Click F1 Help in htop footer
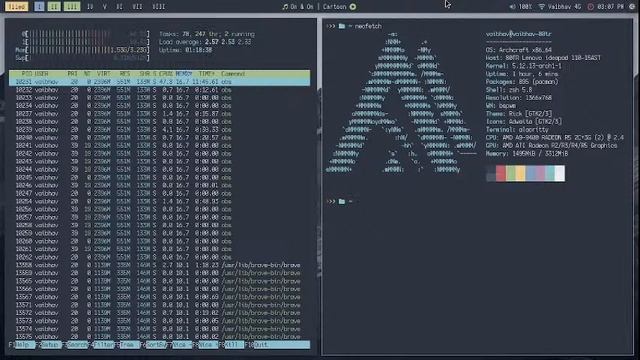This screenshot has width=640, height=360. (x=22, y=345)
